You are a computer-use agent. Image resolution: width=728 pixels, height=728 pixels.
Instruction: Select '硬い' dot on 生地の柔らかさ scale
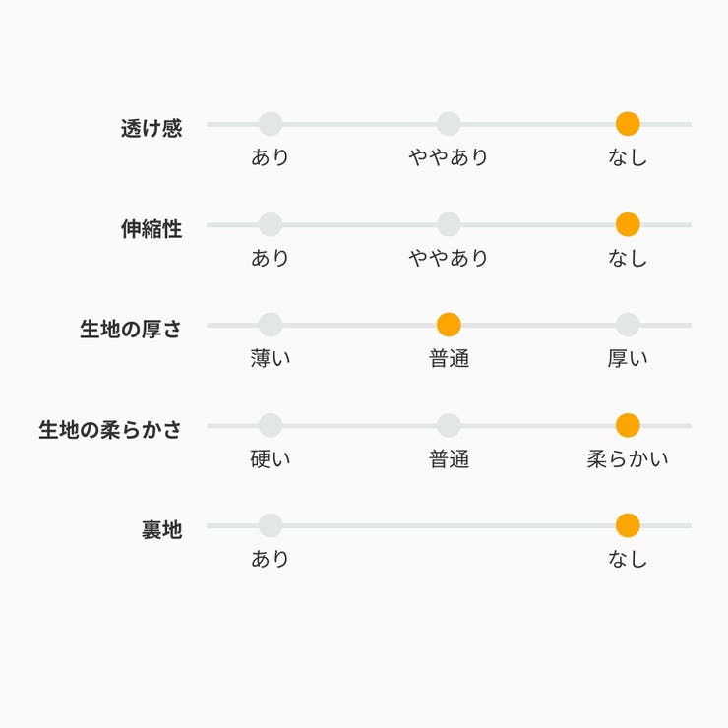(271, 425)
